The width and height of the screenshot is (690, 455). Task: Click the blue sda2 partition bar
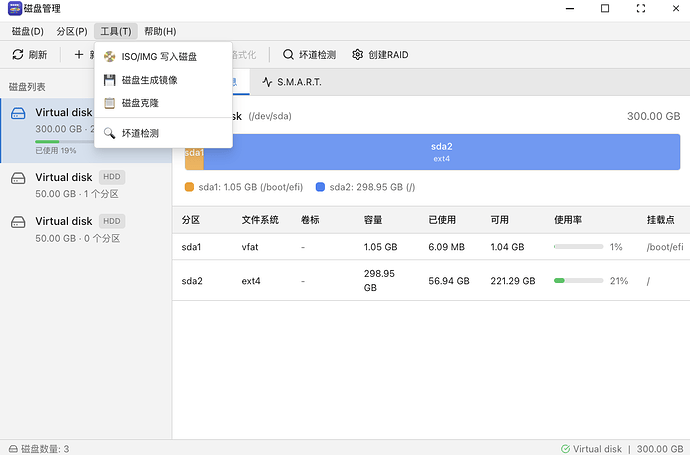pyautogui.click(x=442, y=152)
